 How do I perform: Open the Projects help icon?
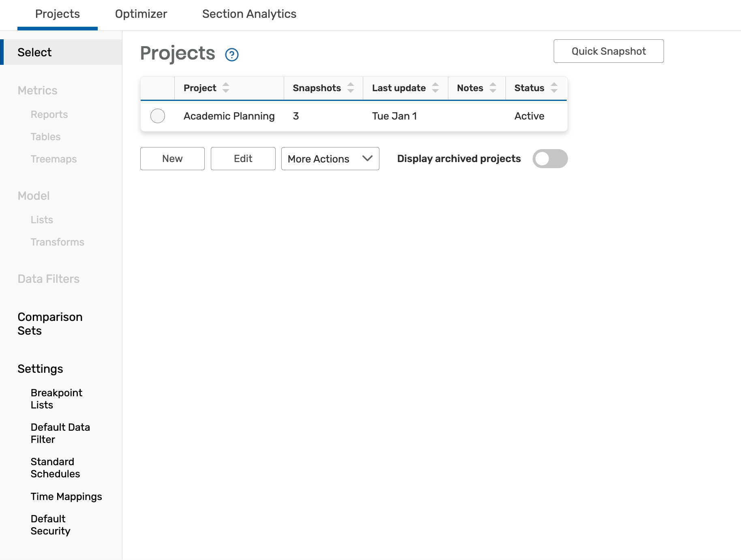click(x=232, y=54)
